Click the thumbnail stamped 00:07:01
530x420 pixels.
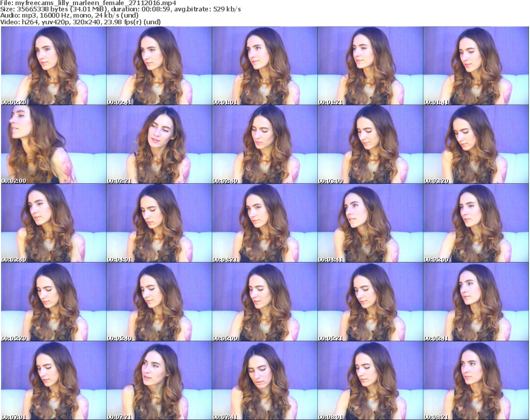pos(53,381)
